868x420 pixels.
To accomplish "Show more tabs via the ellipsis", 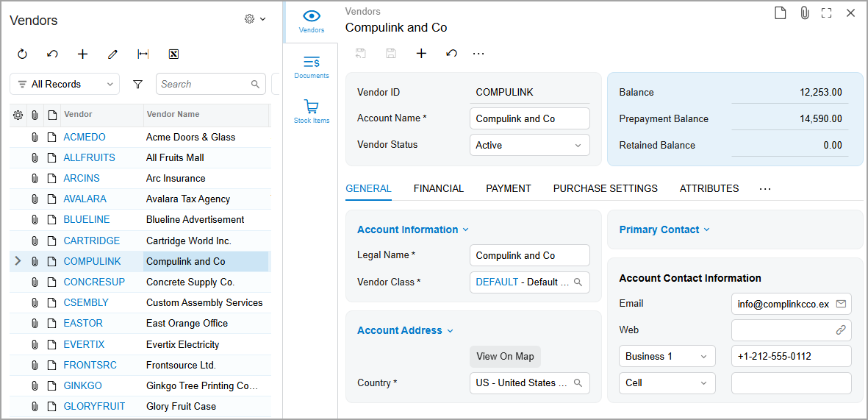I will tap(765, 189).
